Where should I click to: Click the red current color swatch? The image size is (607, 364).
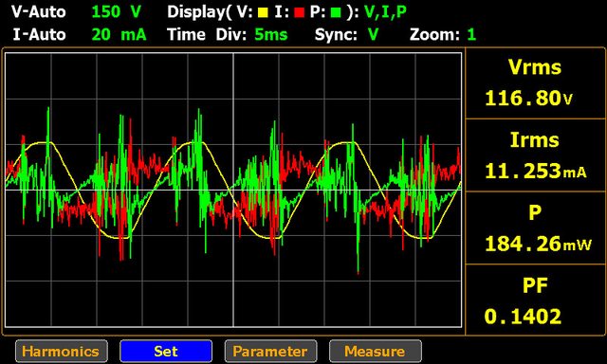pyautogui.click(x=299, y=12)
